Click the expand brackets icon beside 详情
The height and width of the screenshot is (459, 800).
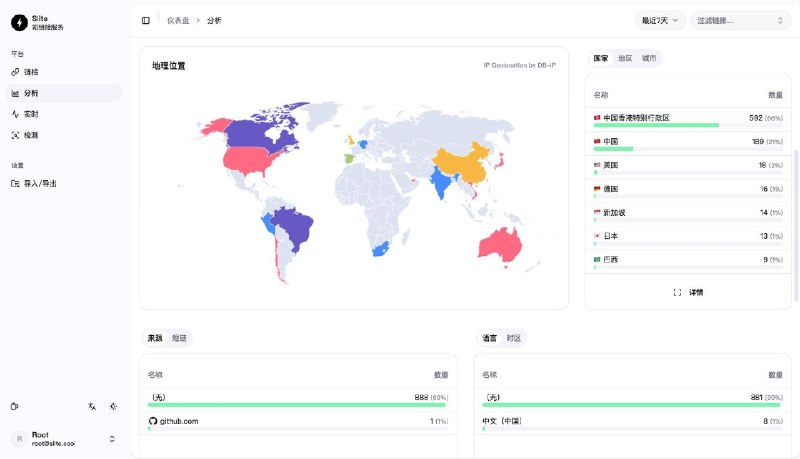[x=677, y=292]
